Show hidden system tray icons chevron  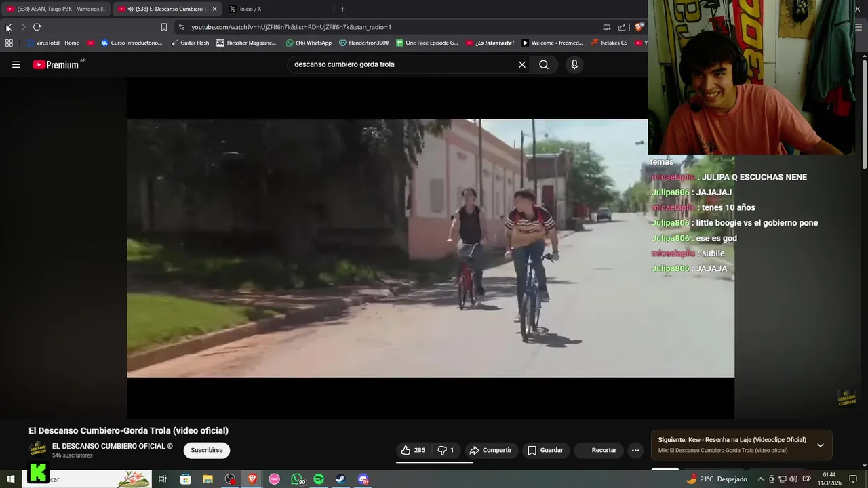(760, 479)
